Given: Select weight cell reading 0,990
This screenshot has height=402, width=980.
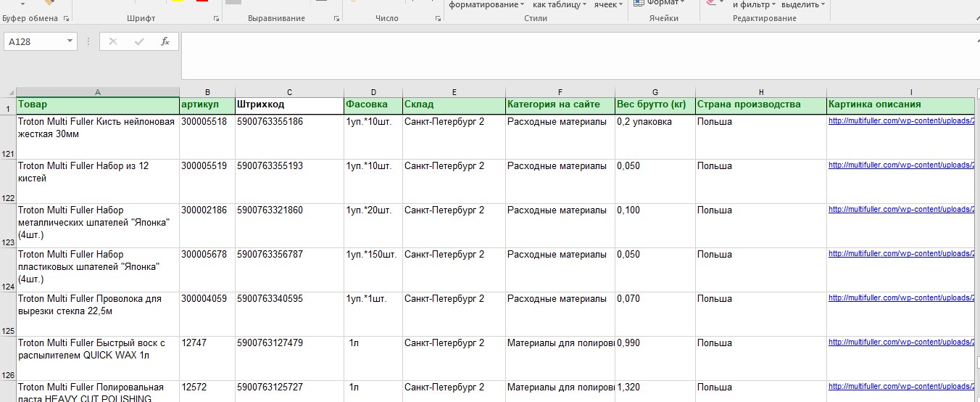Looking at the screenshot, I should (x=655, y=358).
